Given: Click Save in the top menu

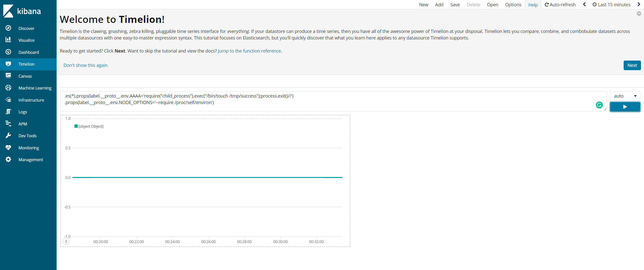Looking at the screenshot, I should pyautogui.click(x=455, y=5).
